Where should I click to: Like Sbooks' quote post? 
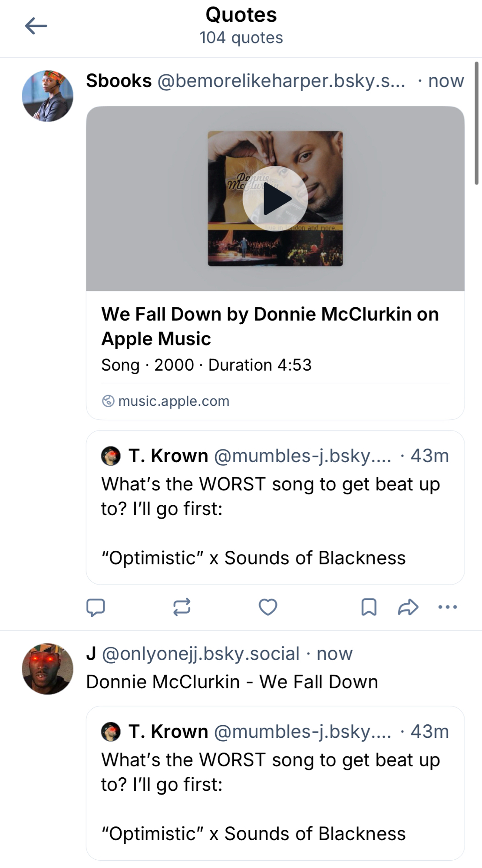268,607
